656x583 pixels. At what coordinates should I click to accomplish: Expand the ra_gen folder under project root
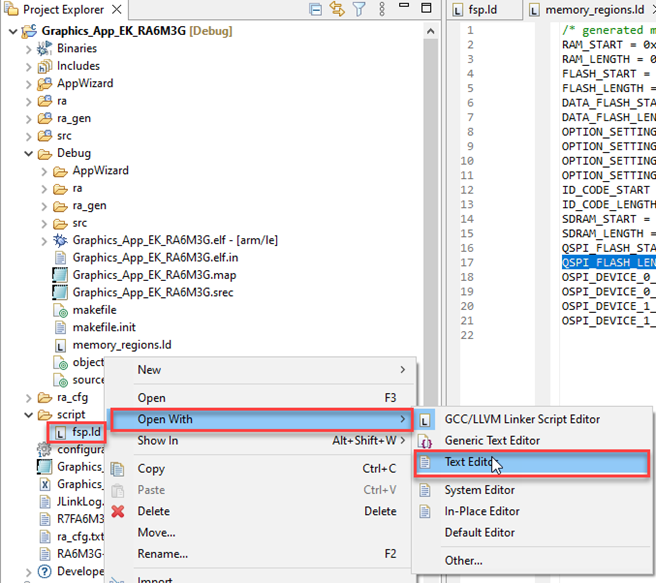pos(28,119)
